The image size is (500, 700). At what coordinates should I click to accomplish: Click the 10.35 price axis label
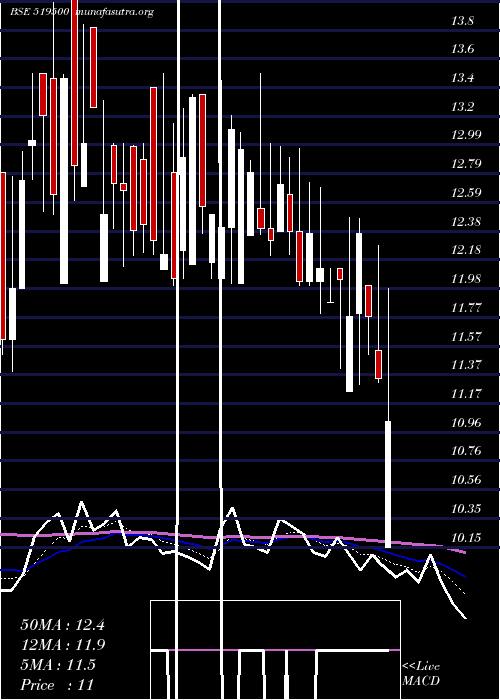click(x=466, y=508)
